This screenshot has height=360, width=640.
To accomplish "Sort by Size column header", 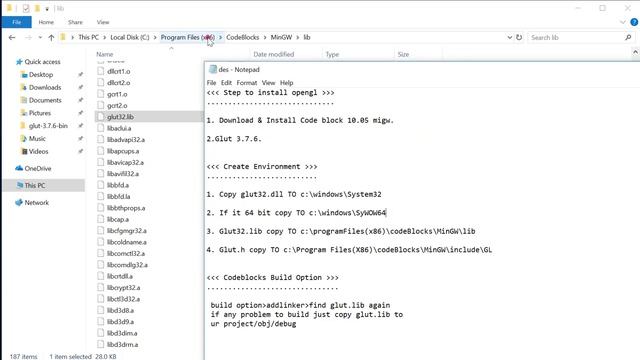I will [x=403, y=54].
